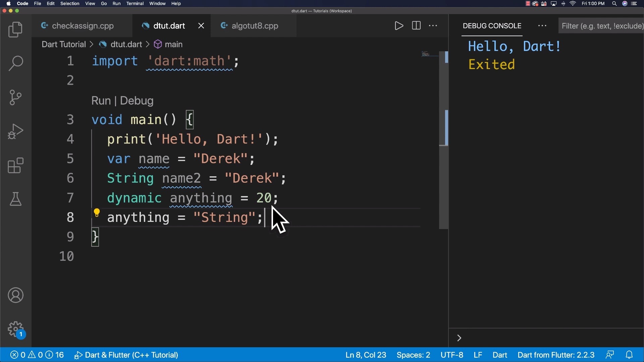Open problems count in status bar

[x=37, y=355]
